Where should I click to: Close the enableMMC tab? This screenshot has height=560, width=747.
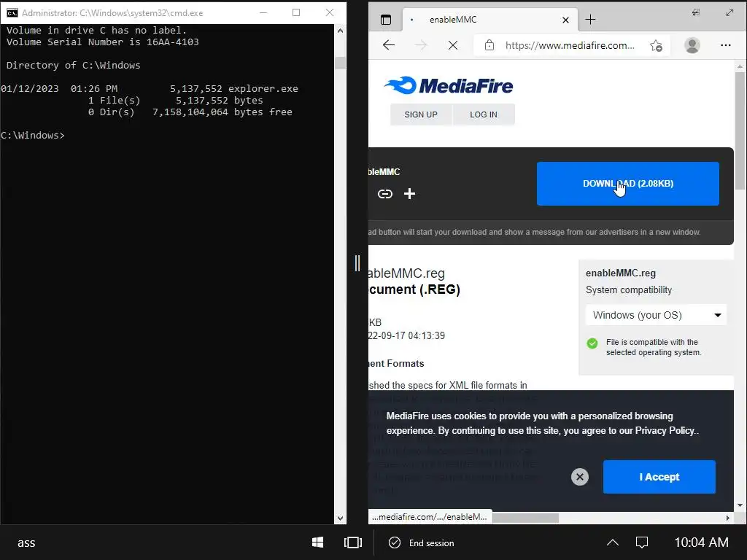coord(565,20)
